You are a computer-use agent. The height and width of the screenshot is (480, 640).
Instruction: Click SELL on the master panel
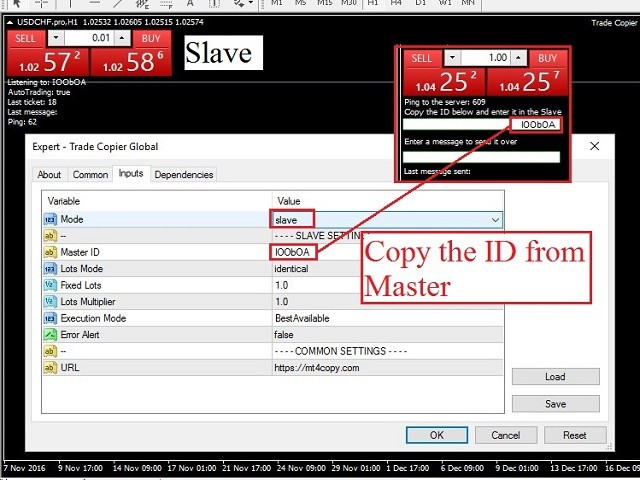click(422, 58)
